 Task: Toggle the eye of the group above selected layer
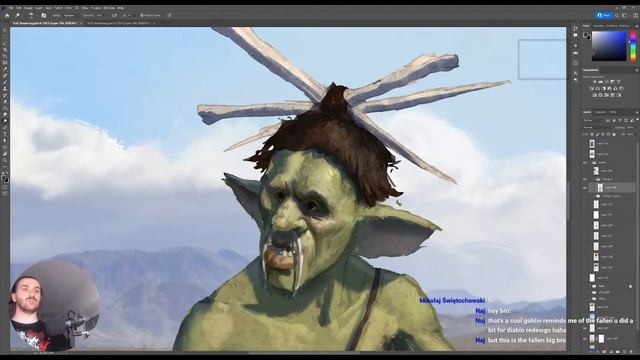(x=584, y=179)
